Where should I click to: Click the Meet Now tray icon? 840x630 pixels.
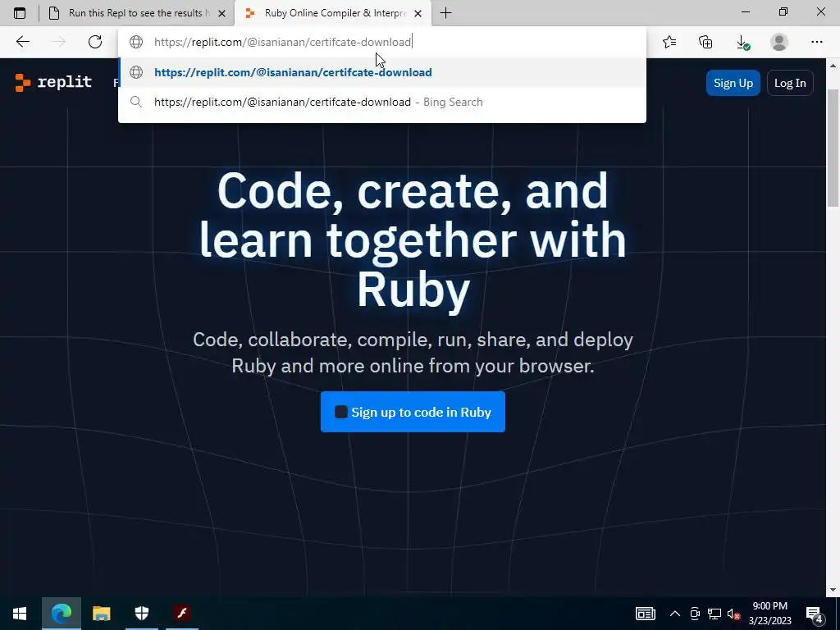point(695,614)
